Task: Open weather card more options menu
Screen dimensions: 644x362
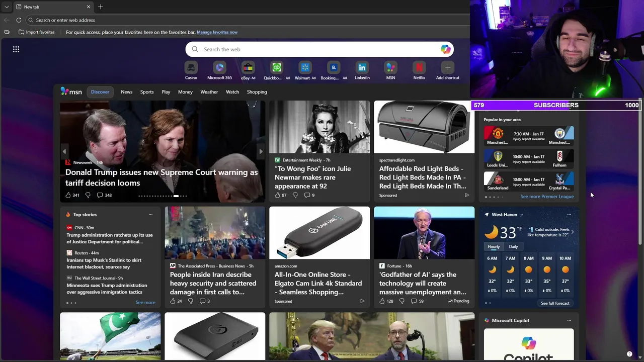Action: coord(569,215)
